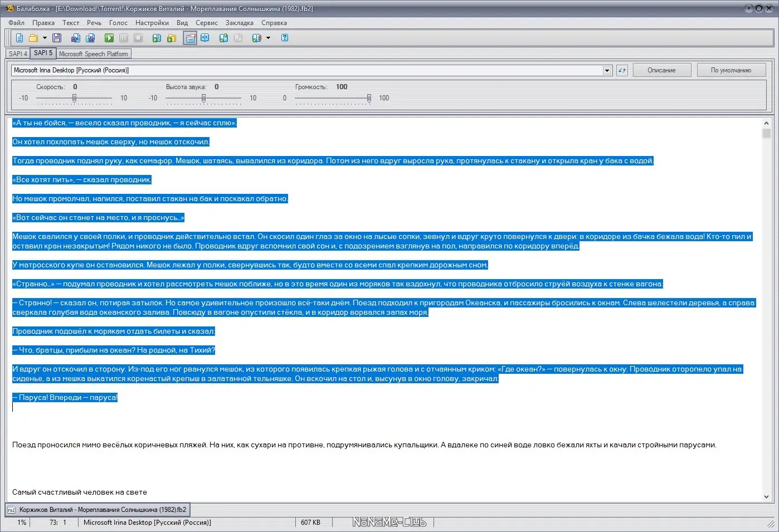Pause the speech playback
This screenshot has width=779, height=532.
124,38
